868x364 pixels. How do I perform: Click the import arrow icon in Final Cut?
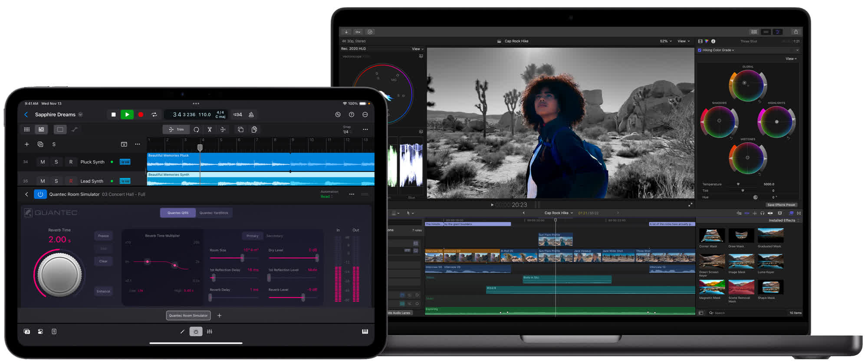tap(346, 32)
